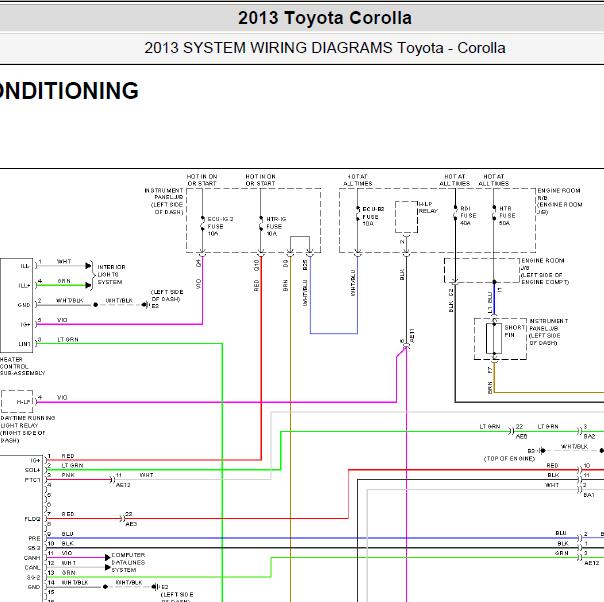Click the SHORT PIN label
The image size is (604, 602).
coord(514,331)
